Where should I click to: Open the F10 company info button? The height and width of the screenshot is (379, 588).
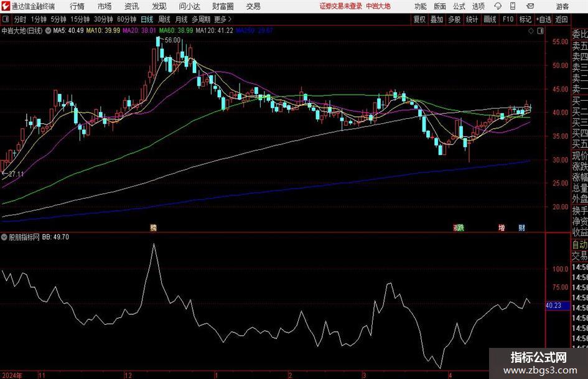pyautogui.click(x=508, y=19)
